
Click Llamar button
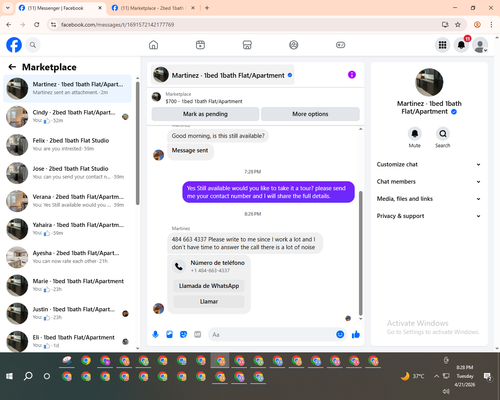(x=209, y=301)
